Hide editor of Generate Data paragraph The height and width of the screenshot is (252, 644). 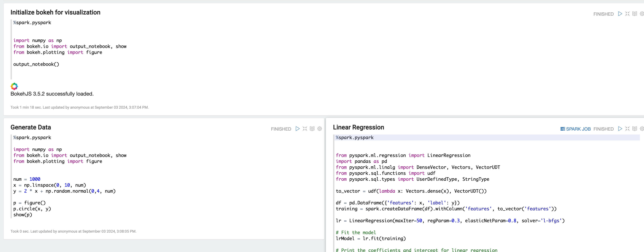click(305, 129)
